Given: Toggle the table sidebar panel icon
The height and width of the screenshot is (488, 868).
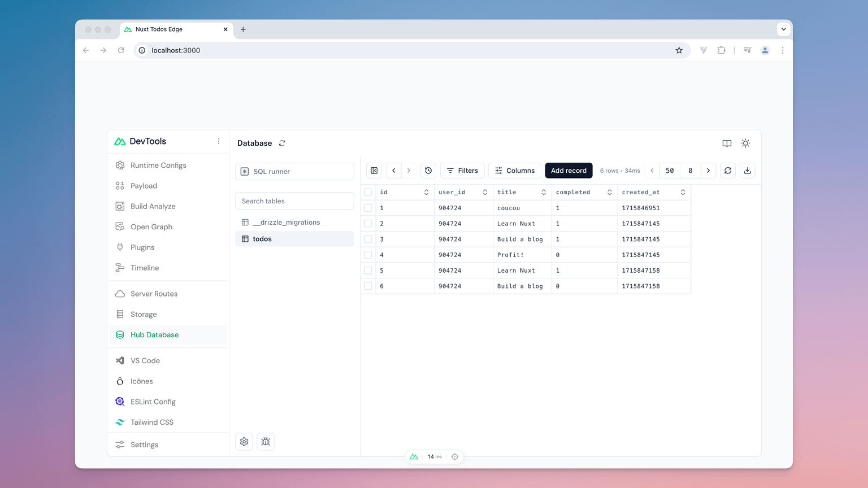Looking at the screenshot, I should (374, 171).
